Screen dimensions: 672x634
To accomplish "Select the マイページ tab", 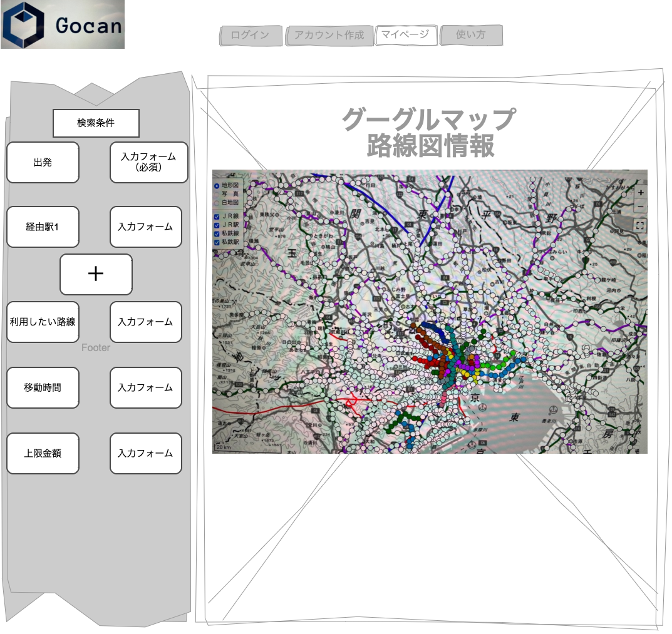I will (x=406, y=36).
